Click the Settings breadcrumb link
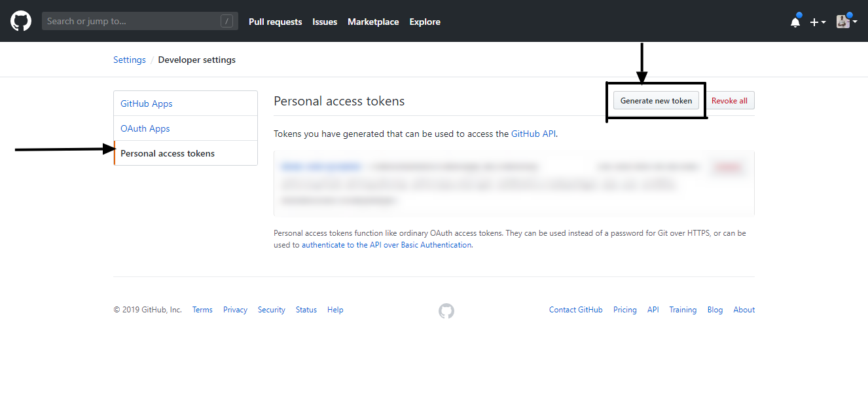868x410 pixels. click(130, 60)
